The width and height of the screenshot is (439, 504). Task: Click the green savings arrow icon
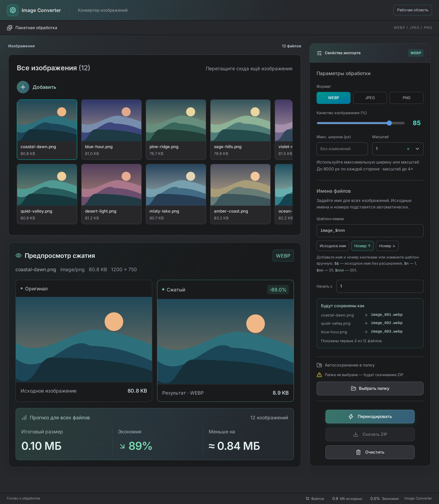[122, 446]
